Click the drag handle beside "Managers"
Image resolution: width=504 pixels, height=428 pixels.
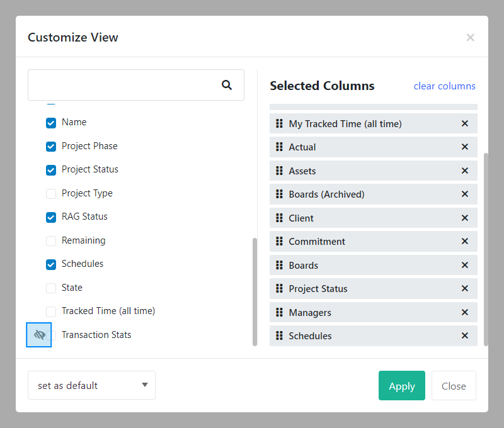pos(280,312)
